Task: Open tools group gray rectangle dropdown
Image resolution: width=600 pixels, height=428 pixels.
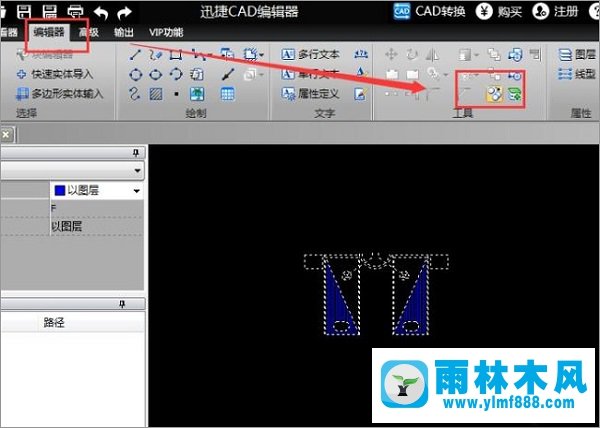Action: (477, 55)
